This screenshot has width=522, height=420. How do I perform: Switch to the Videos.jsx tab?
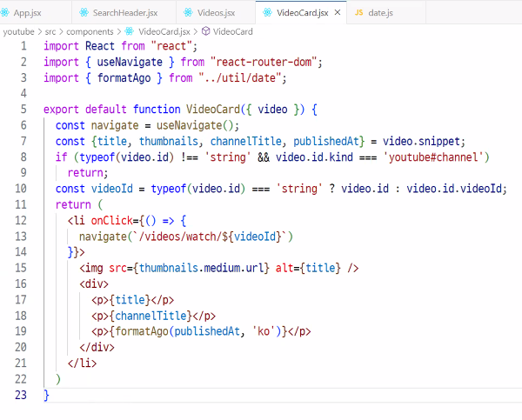(216, 13)
